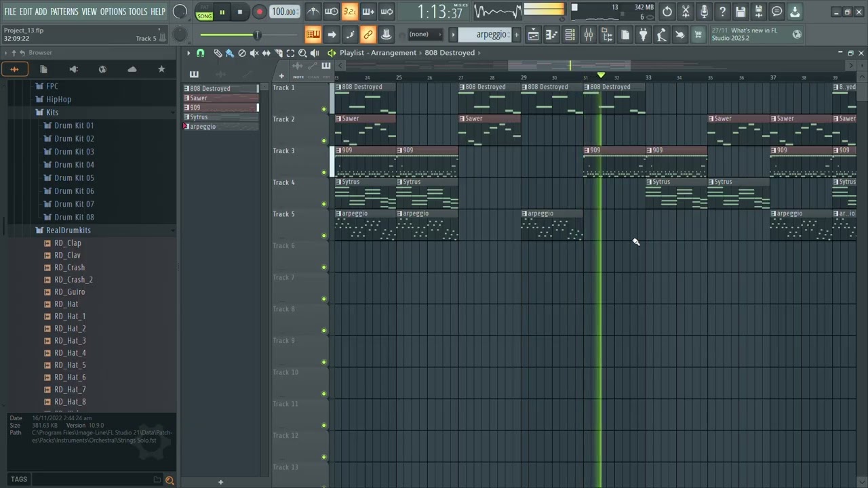Select the playlist Slice tool

(279, 53)
